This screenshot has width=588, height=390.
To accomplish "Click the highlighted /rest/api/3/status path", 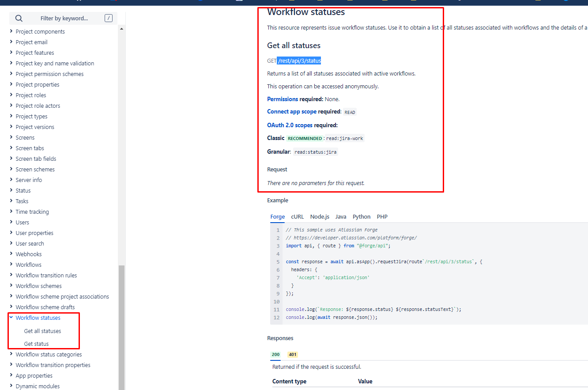I will point(299,61).
